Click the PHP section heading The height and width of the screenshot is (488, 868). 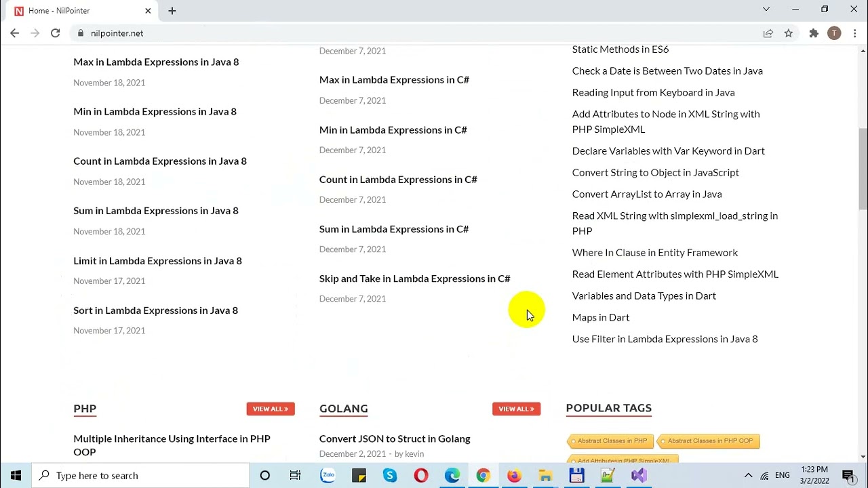click(85, 408)
